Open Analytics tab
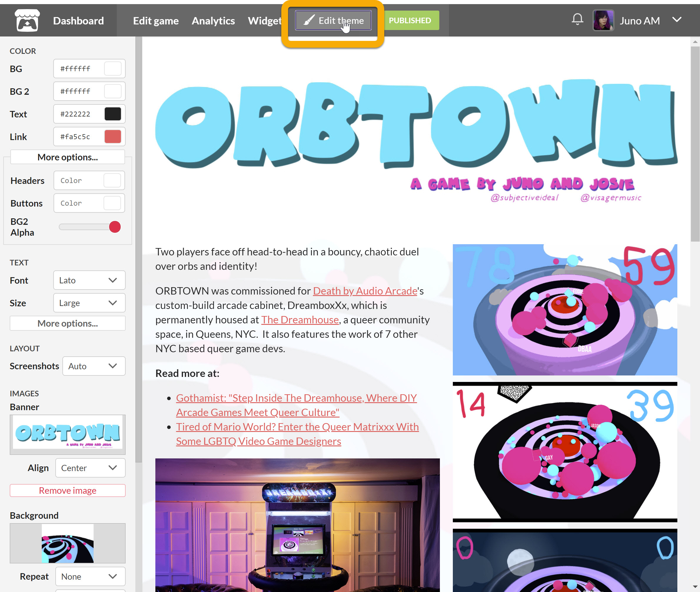 [x=213, y=21]
